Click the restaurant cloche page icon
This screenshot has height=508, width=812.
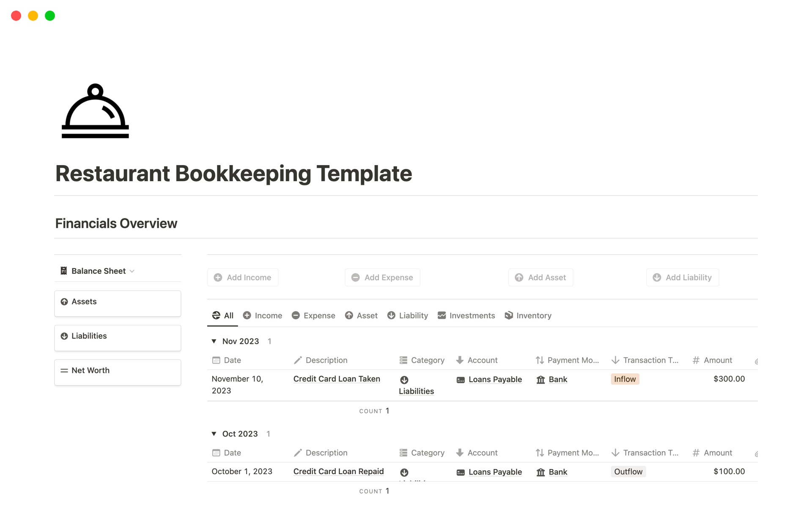[95, 111]
